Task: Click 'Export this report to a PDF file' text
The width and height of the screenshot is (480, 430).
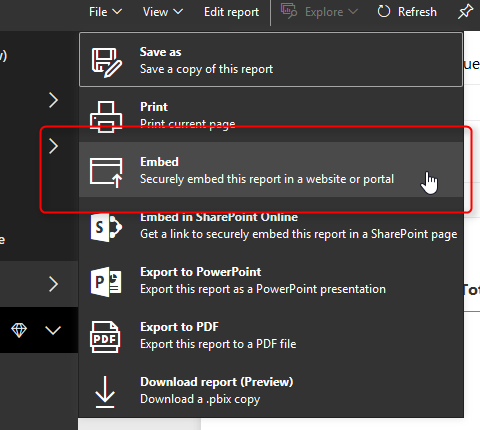Action: tap(218, 344)
